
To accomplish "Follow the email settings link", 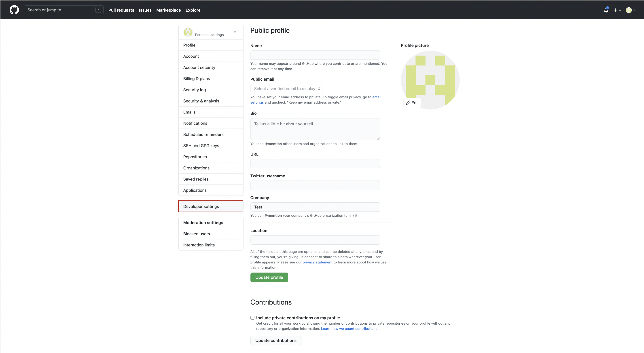I will point(377,97).
